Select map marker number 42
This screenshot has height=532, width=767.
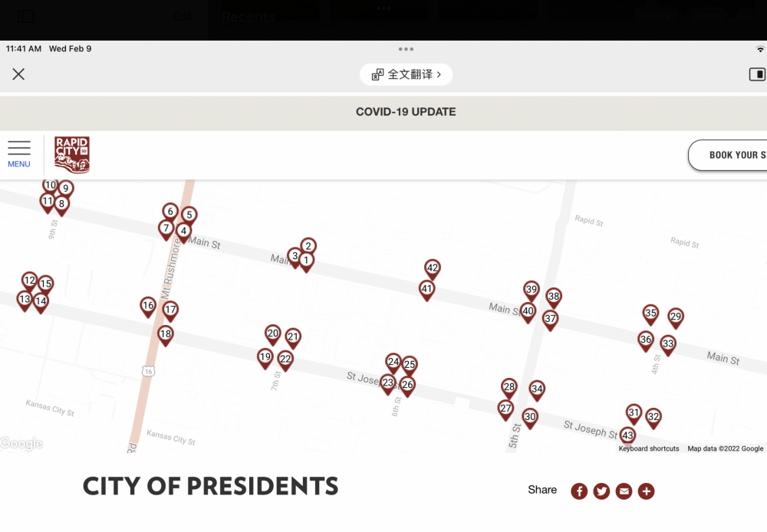433,268
